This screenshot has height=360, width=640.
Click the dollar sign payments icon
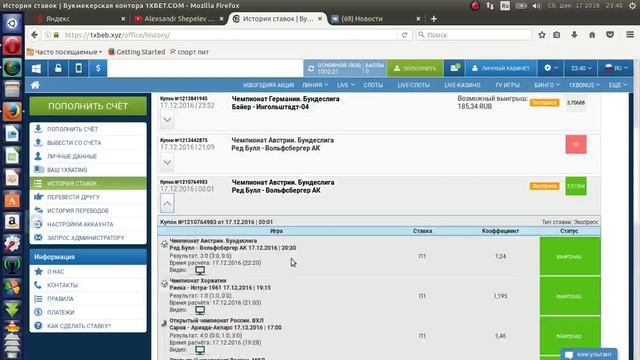tap(98, 68)
